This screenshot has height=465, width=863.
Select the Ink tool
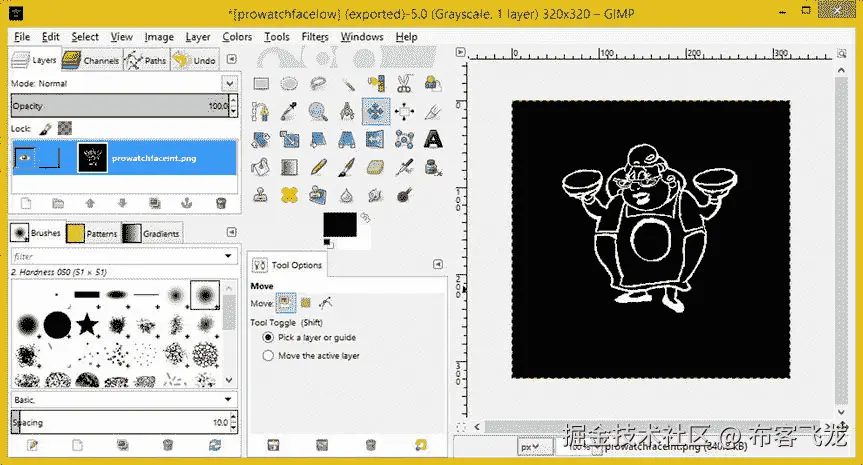433,167
